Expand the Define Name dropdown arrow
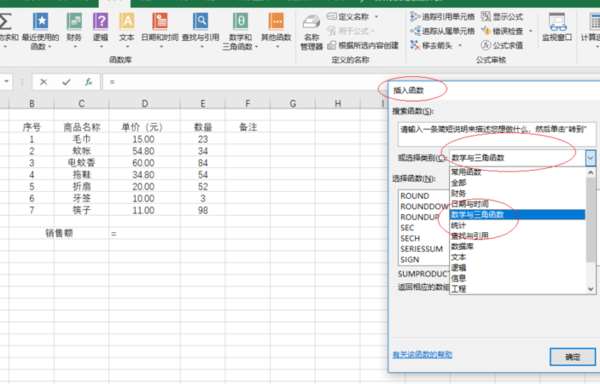This screenshot has height=384, width=600. click(x=377, y=17)
